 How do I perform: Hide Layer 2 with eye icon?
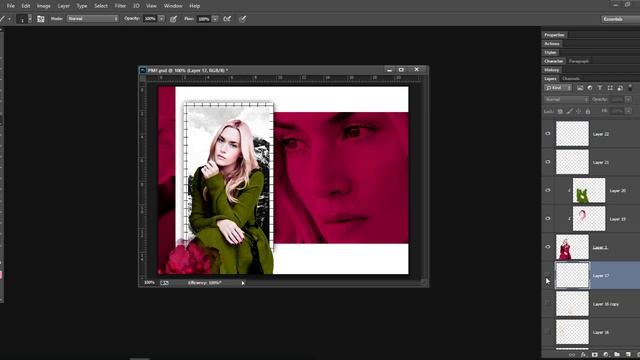[548, 247]
